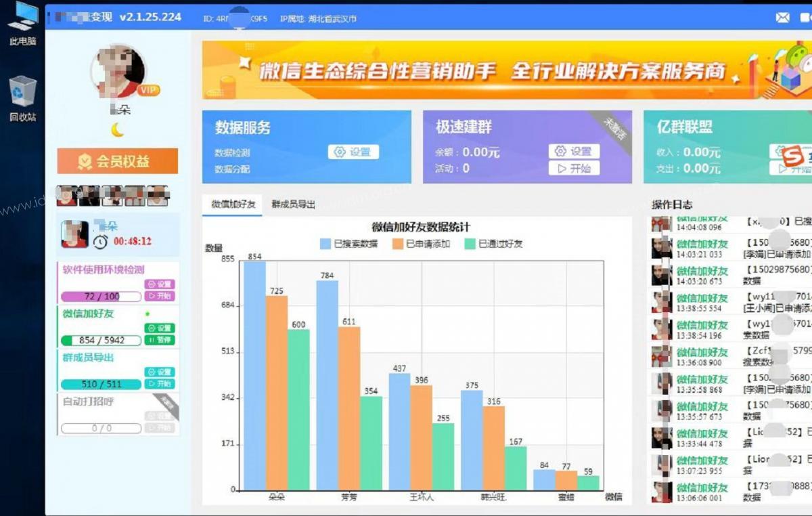The width and height of the screenshot is (812, 516).
Task: Open 设置 for 软件使用环境检测
Action: [160, 284]
